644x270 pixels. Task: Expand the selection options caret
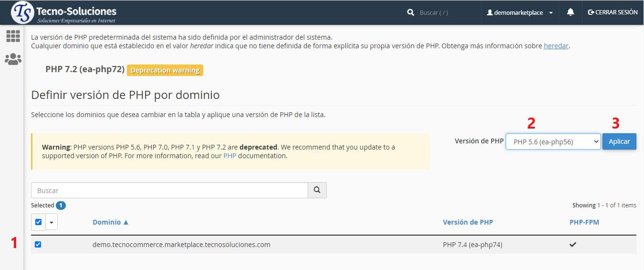(x=52, y=222)
